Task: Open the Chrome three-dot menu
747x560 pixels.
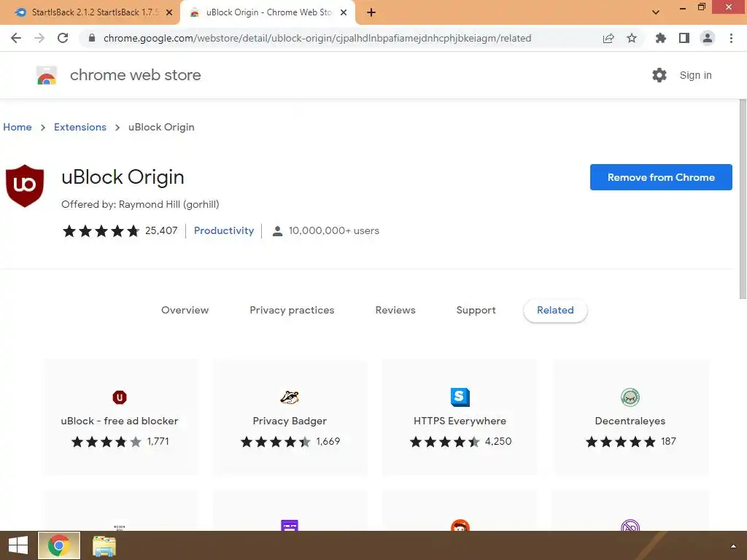Action: pos(731,38)
